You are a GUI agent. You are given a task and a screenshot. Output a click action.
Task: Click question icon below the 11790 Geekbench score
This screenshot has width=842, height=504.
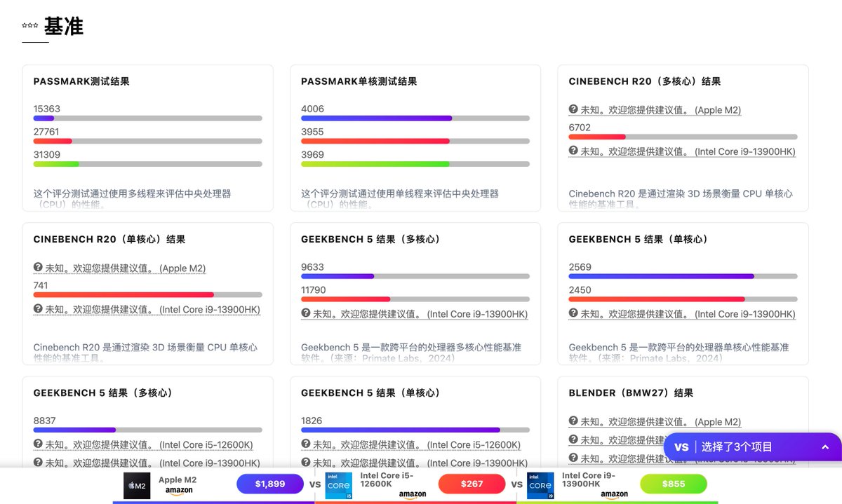click(x=306, y=314)
